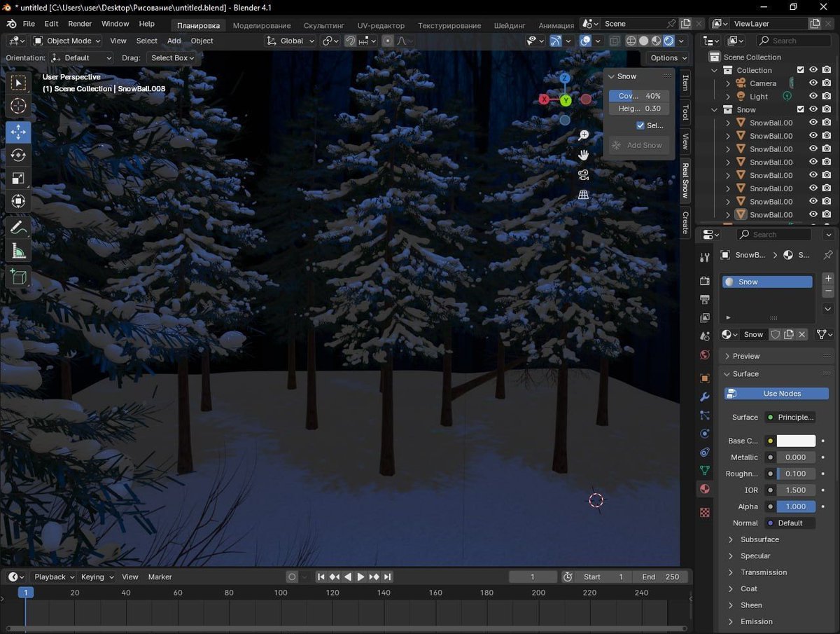Uncheck the Selected Faces checkbox in Snow panel

[640, 125]
